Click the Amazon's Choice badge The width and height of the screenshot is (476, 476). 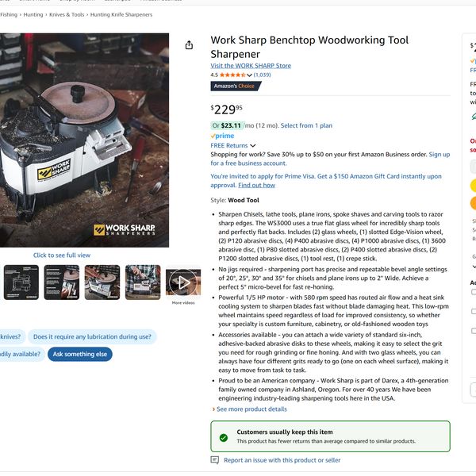tap(235, 86)
